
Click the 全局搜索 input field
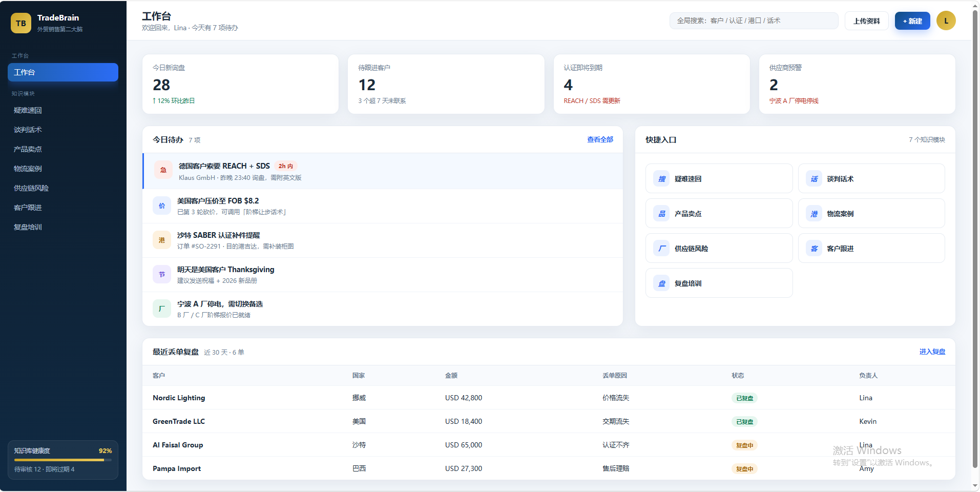754,20
